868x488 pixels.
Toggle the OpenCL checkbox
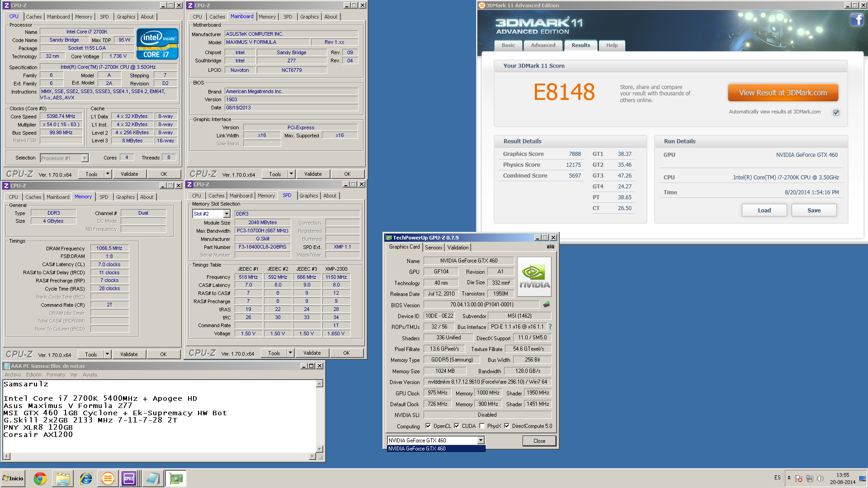428,426
